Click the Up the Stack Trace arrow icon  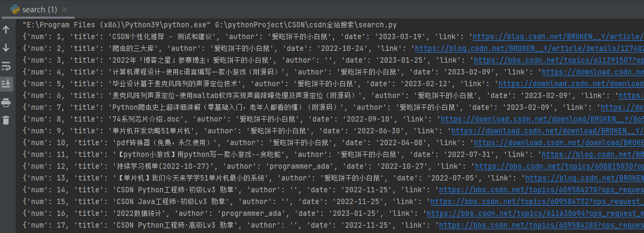[x=6, y=29]
